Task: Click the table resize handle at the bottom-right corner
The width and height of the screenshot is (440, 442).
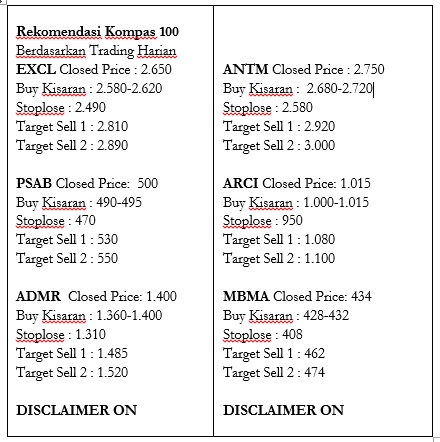Action: click(437, 439)
